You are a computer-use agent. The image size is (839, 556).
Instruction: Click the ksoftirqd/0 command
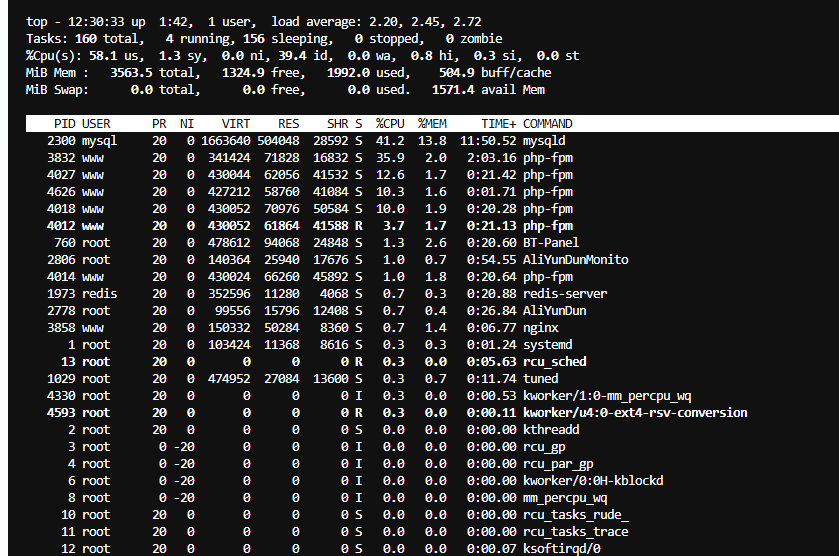[x=562, y=549]
